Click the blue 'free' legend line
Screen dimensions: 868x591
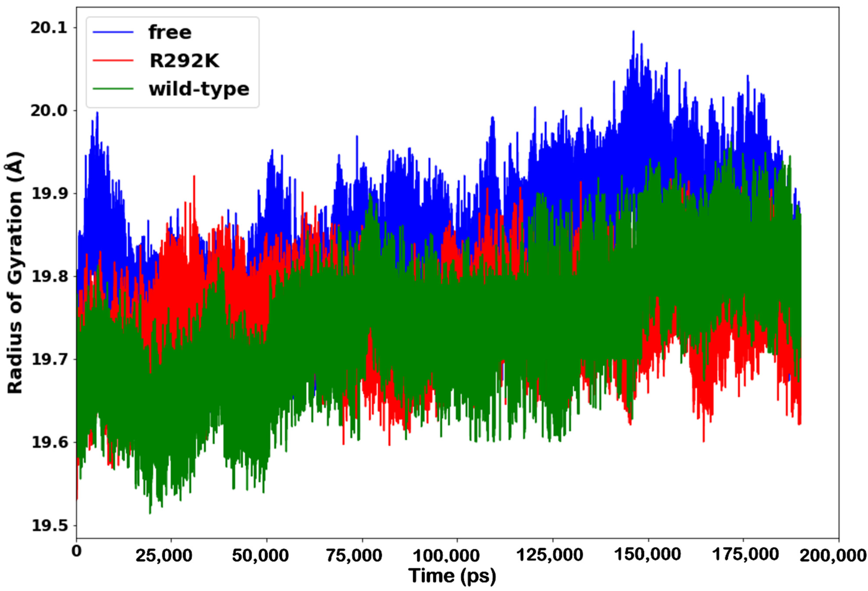(113, 32)
